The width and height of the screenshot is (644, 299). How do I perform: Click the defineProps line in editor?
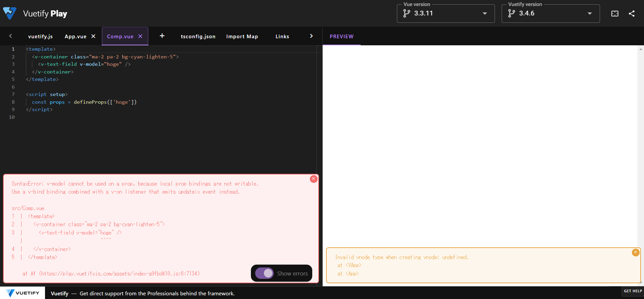[84, 102]
